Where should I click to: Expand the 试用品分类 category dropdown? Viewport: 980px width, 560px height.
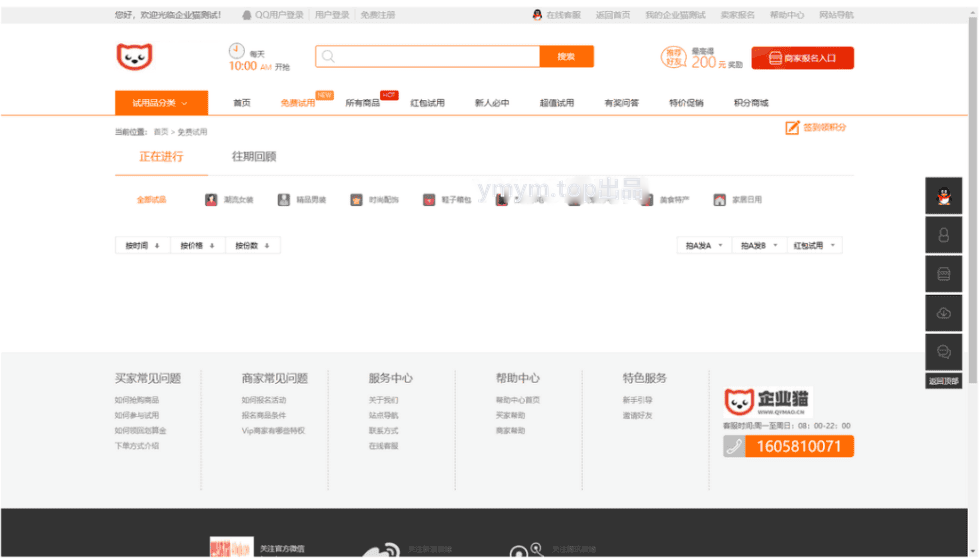[x=161, y=103]
